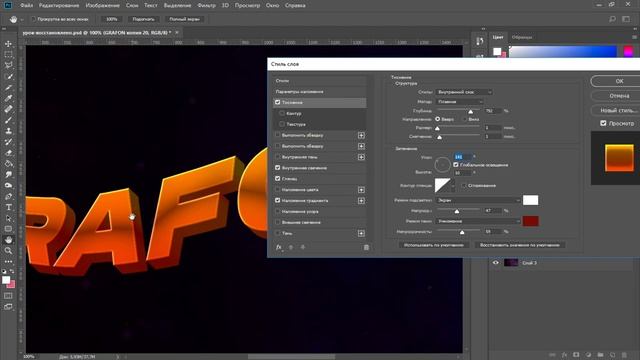Hide the Слой 3 layer eye icon

point(496,263)
